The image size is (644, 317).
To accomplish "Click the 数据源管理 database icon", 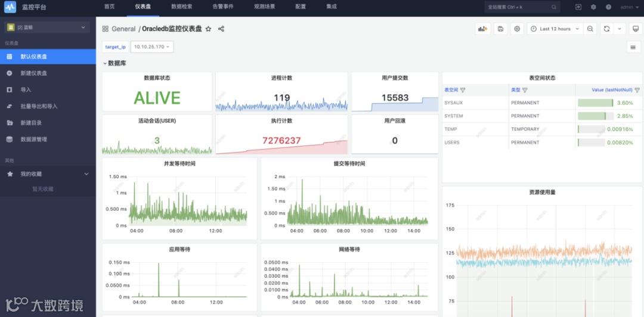I will tap(10, 139).
